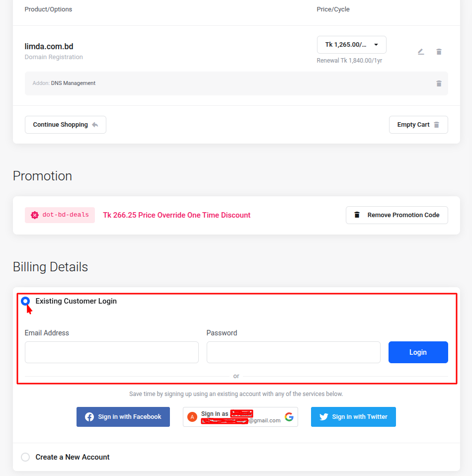Viewport: 472px width, 476px height.
Task: Click the Twitter bird icon
Action: click(324, 417)
